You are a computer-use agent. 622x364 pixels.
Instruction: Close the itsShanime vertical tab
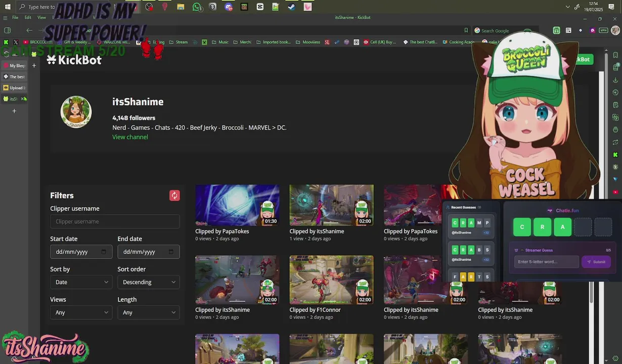coord(23,99)
